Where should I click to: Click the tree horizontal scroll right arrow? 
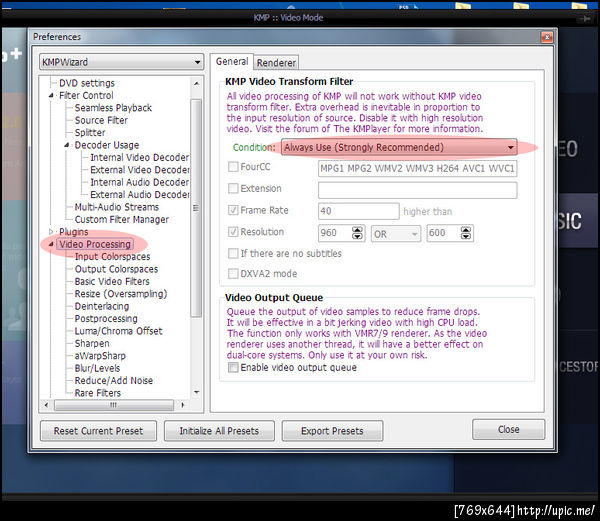(x=183, y=405)
